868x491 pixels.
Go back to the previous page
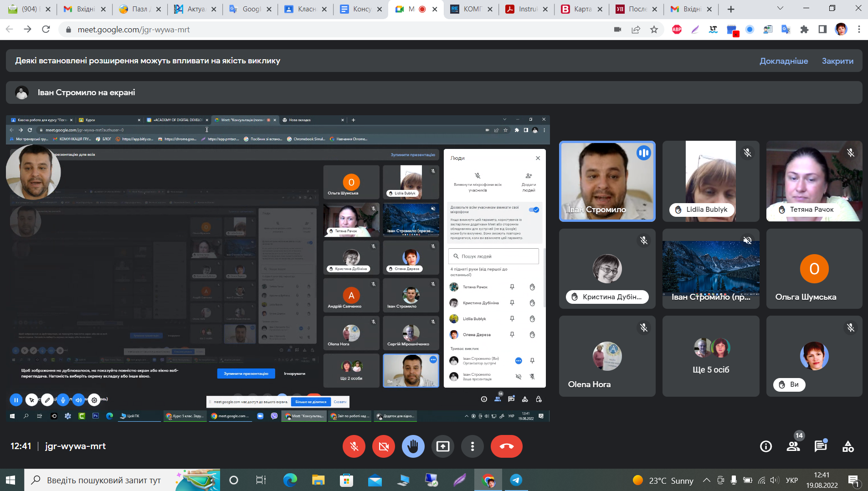coord(10,30)
